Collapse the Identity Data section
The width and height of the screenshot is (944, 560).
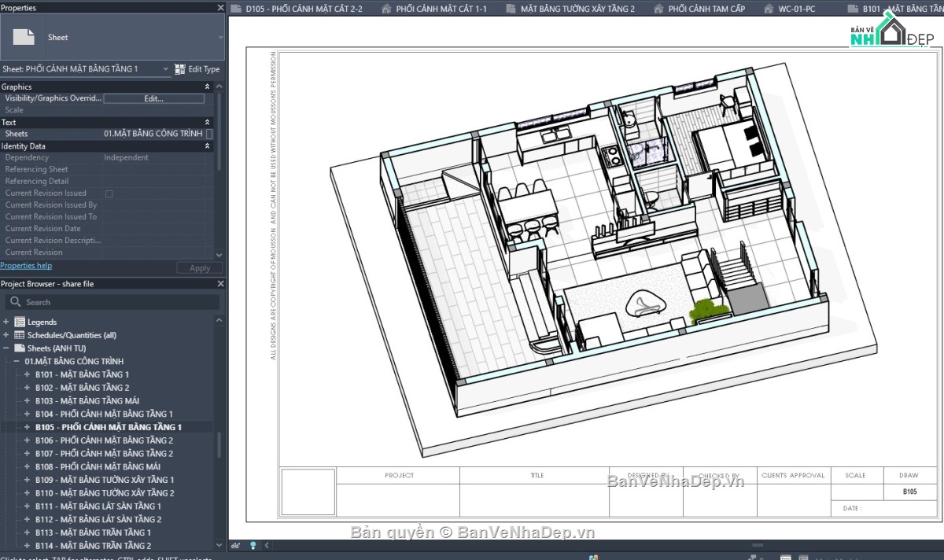pos(208,146)
